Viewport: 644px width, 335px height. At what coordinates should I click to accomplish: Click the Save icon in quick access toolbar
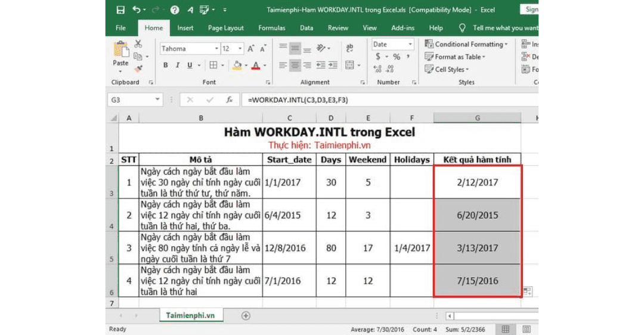pyautogui.click(x=120, y=10)
